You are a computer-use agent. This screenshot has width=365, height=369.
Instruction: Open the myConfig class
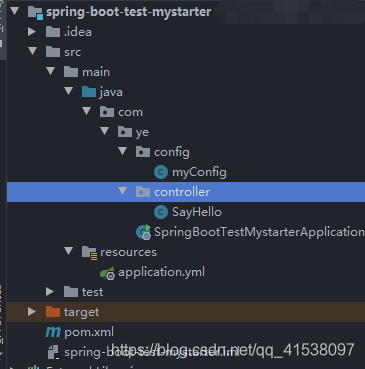point(199,172)
